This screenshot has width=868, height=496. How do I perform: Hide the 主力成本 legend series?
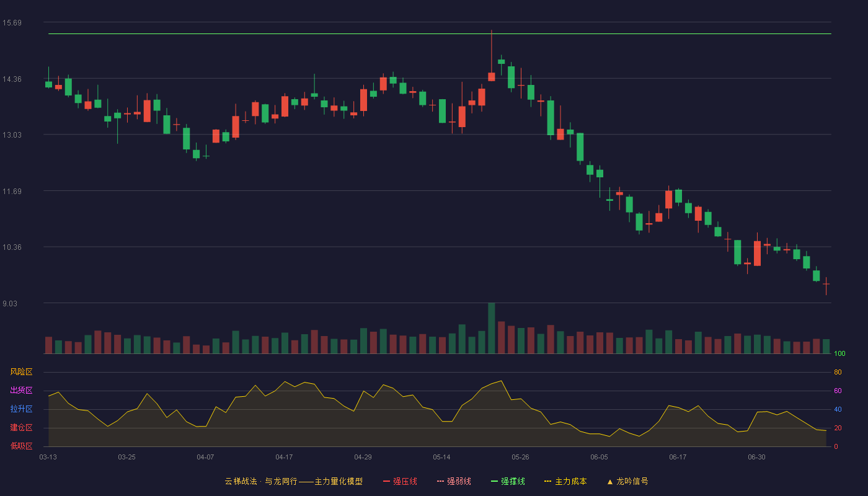(565, 481)
